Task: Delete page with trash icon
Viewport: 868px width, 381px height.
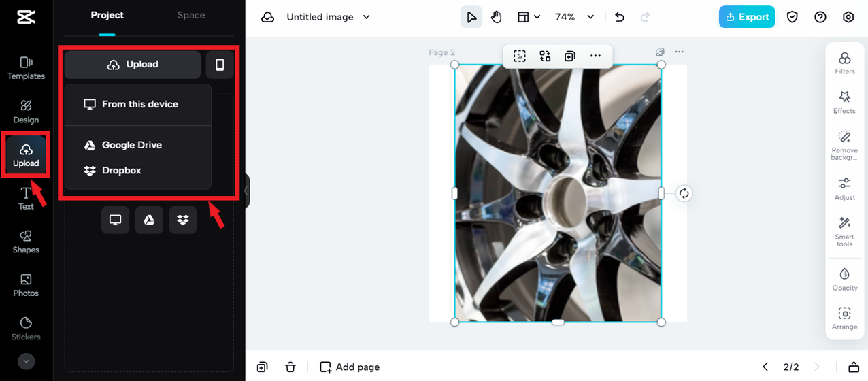Action: 290,367
